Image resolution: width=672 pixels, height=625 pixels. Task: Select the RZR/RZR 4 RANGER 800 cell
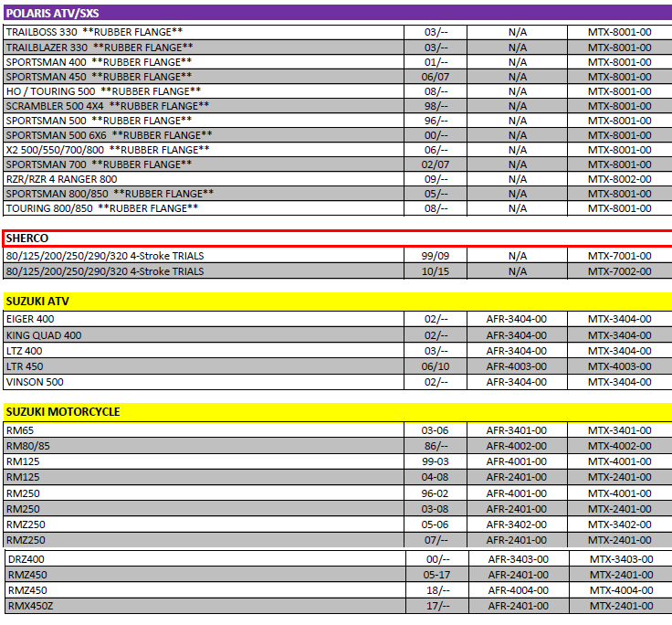[204, 179]
